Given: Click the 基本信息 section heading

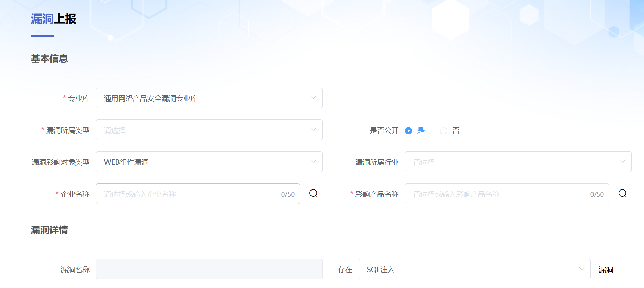Looking at the screenshot, I should pyautogui.click(x=49, y=59).
